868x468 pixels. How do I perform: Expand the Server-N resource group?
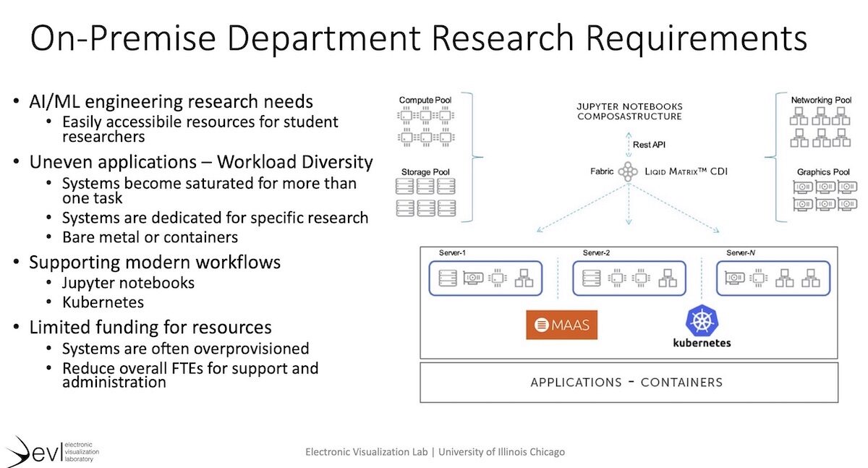(772, 277)
